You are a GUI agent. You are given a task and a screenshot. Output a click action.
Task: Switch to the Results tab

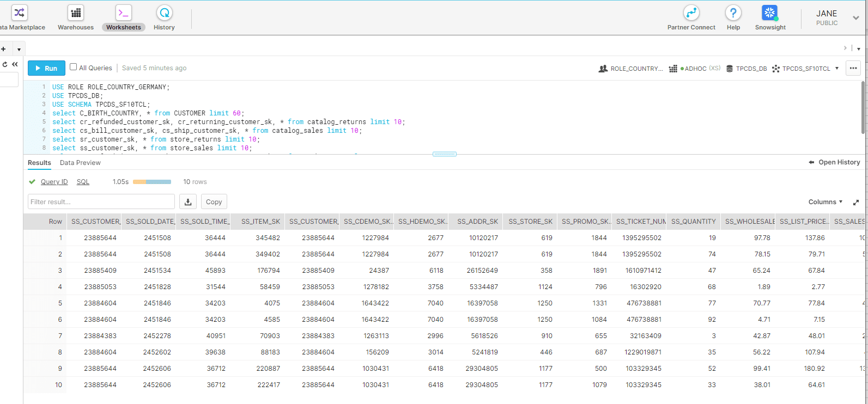pos(39,163)
